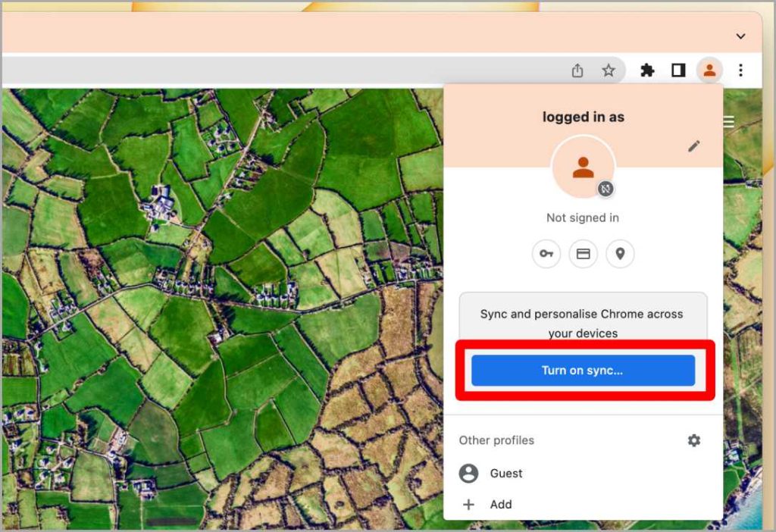
Task: Open Addresses location pin icon
Action: tap(620, 254)
